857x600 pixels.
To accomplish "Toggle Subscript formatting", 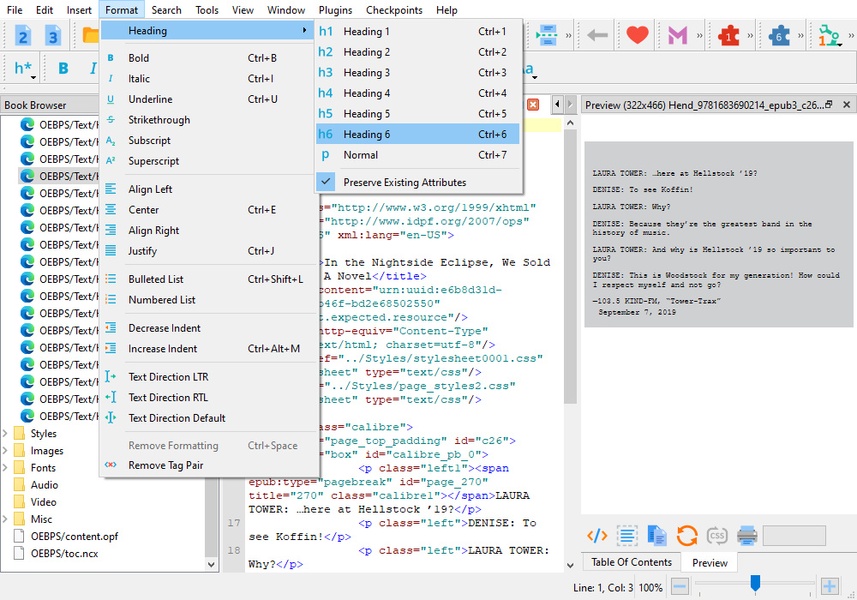I will point(207,140).
